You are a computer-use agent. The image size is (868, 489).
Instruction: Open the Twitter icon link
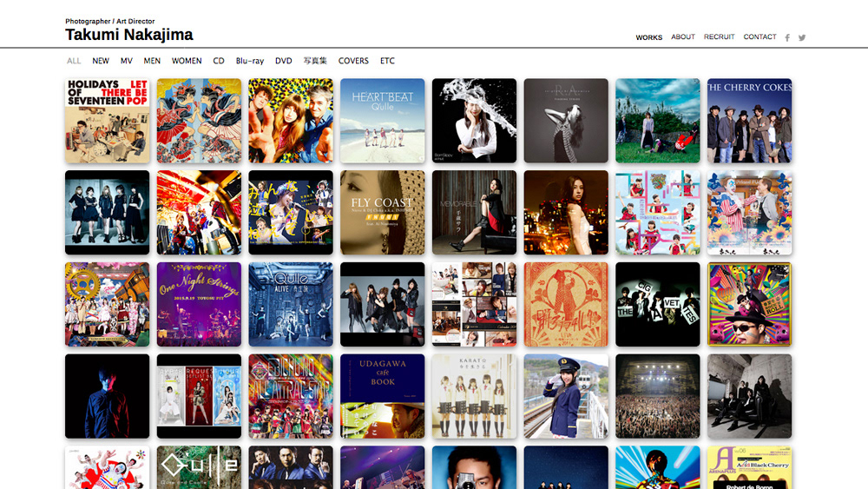pos(801,37)
